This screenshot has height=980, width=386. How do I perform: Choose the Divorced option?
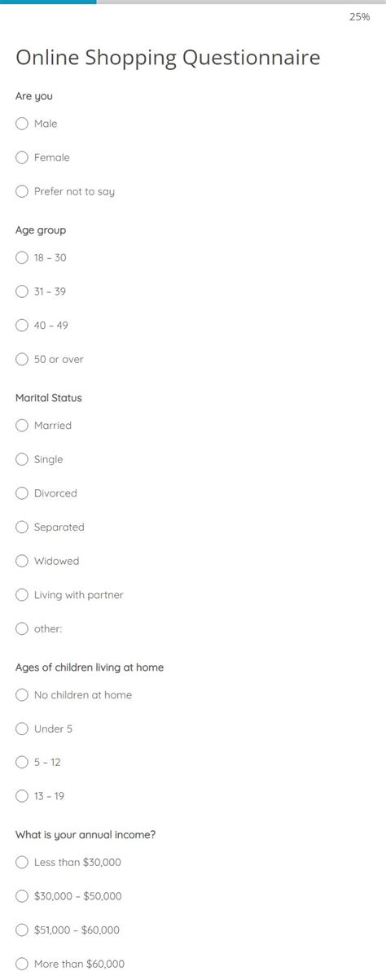point(22,493)
